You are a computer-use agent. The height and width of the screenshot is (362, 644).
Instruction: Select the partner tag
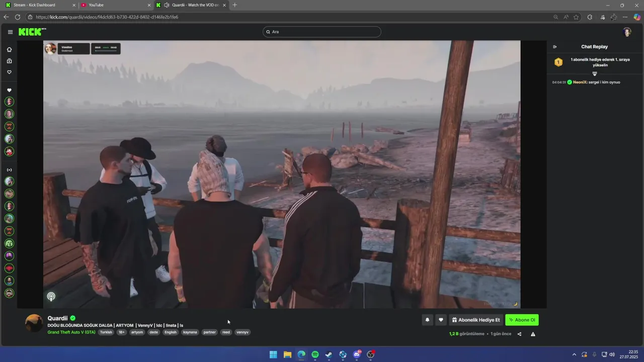click(x=210, y=332)
